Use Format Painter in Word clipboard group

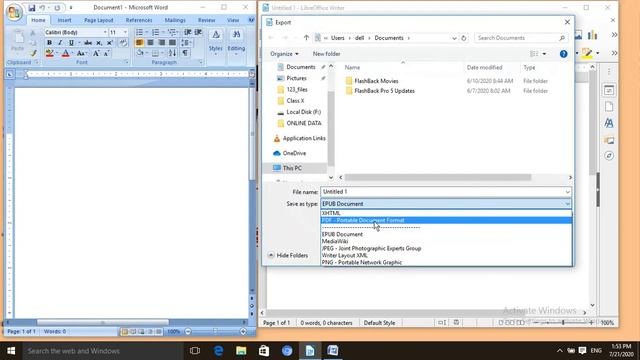click(x=33, y=53)
